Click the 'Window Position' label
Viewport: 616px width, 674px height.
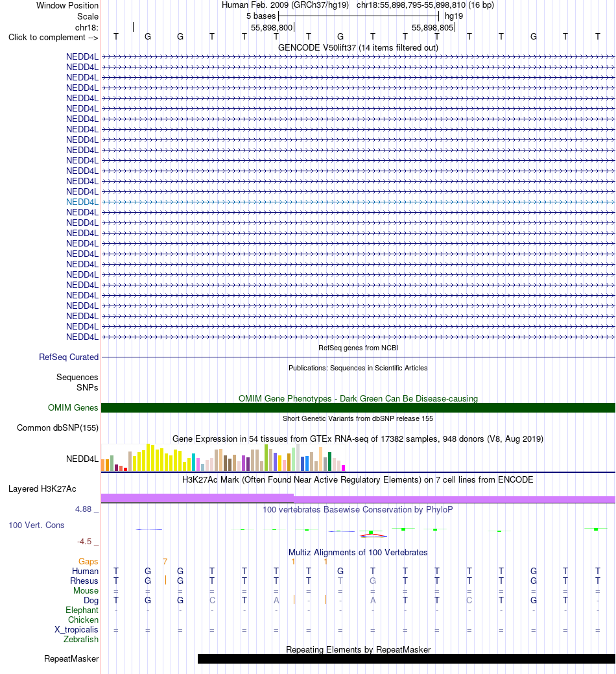tap(67, 6)
